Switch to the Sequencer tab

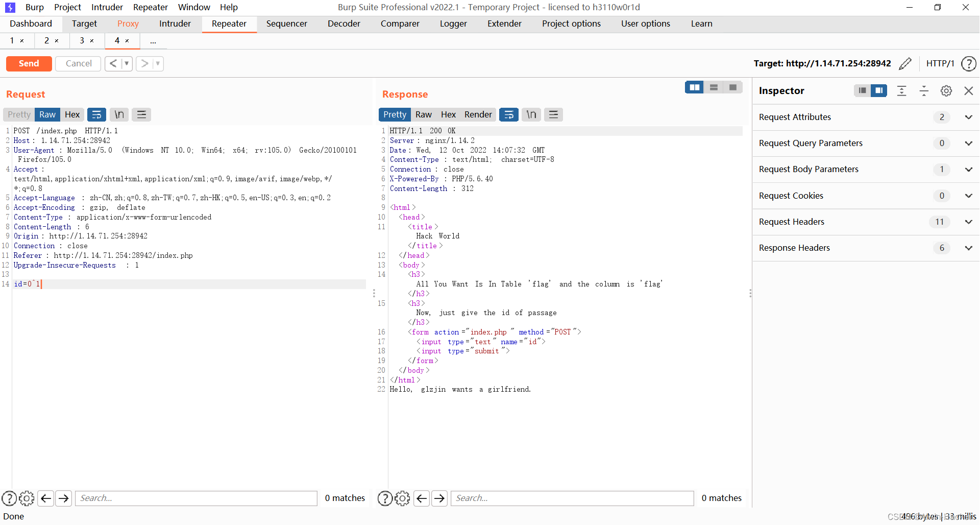click(287, 23)
